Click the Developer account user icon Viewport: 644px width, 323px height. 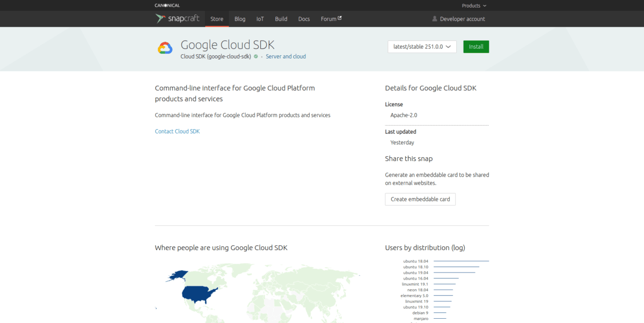(435, 19)
